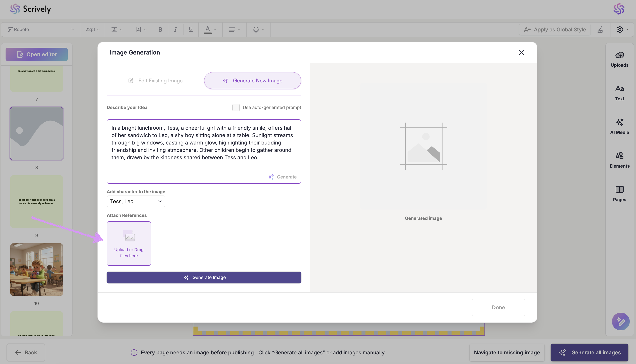Image resolution: width=636 pixels, height=364 pixels.
Task: Open the Elements panel
Action: 619,160
